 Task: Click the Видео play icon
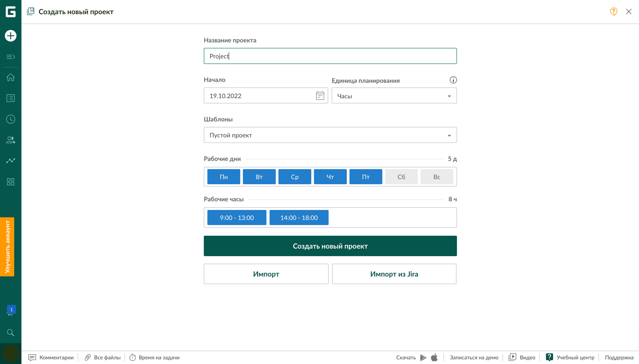coord(512,357)
